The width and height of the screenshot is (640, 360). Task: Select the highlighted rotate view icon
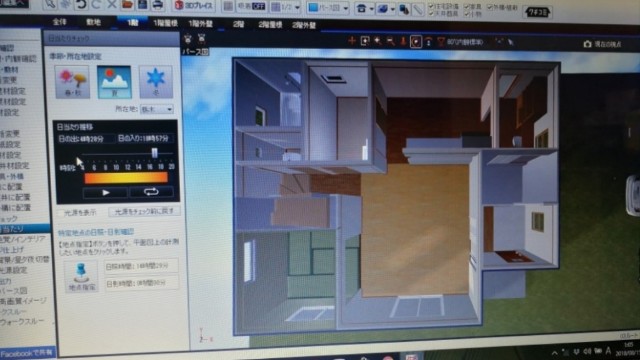pos(416,41)
